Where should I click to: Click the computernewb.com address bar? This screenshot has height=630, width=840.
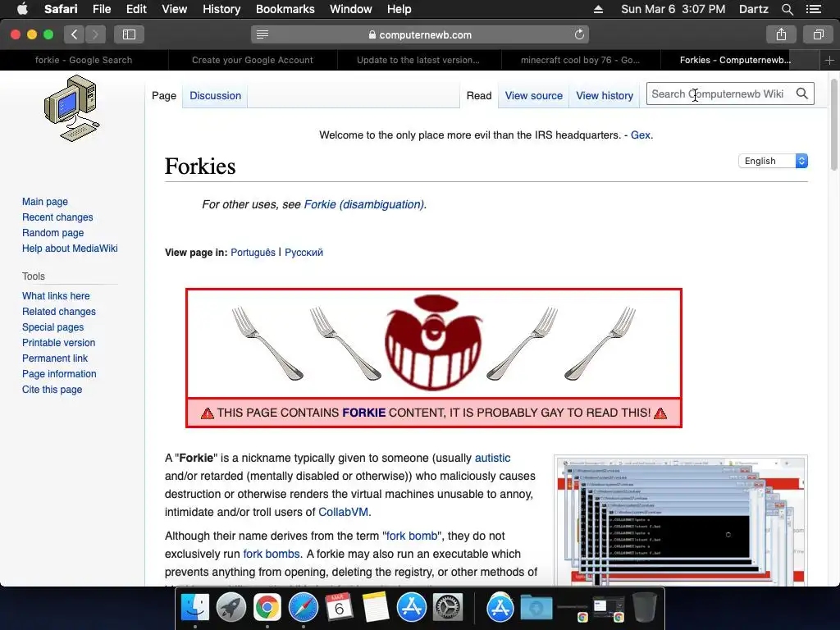point(420,34)
